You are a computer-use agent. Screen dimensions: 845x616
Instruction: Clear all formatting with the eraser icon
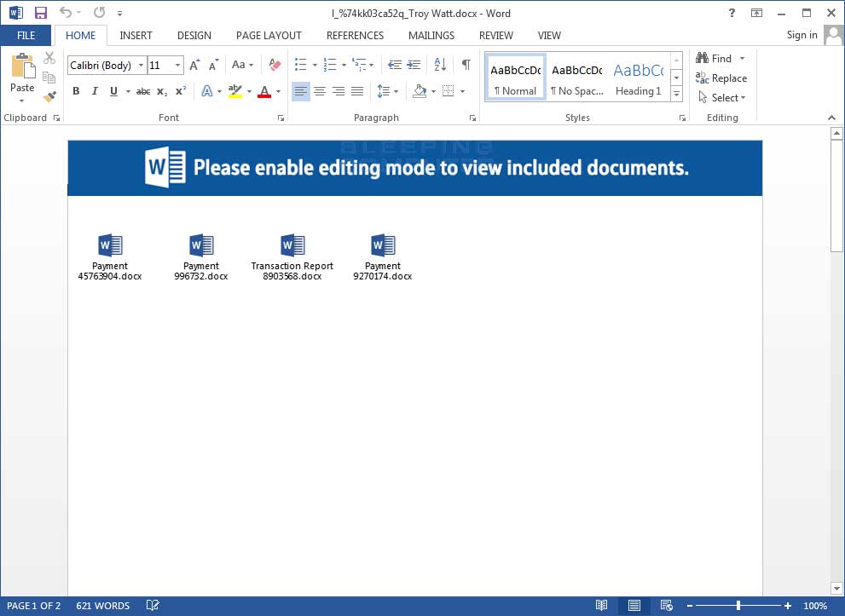(x=275, y=65)
